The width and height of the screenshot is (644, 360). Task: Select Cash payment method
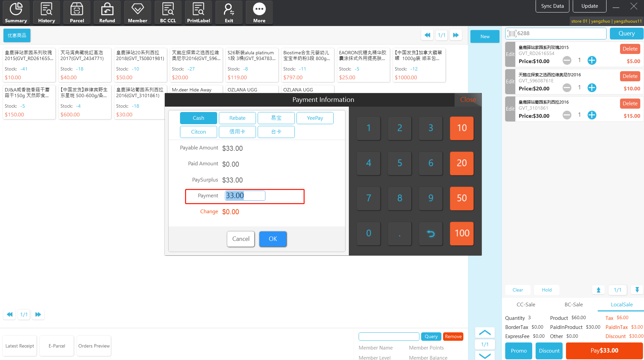pos(198,118)
